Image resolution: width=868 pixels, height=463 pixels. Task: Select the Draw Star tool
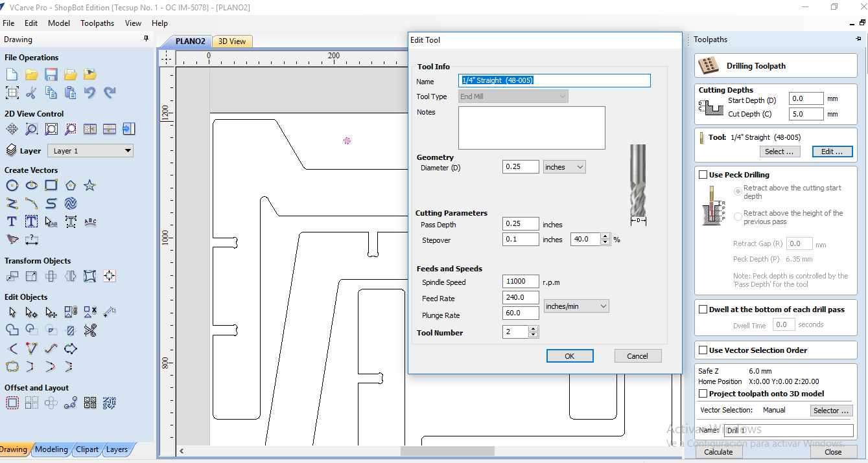click(x=90, y=186)
